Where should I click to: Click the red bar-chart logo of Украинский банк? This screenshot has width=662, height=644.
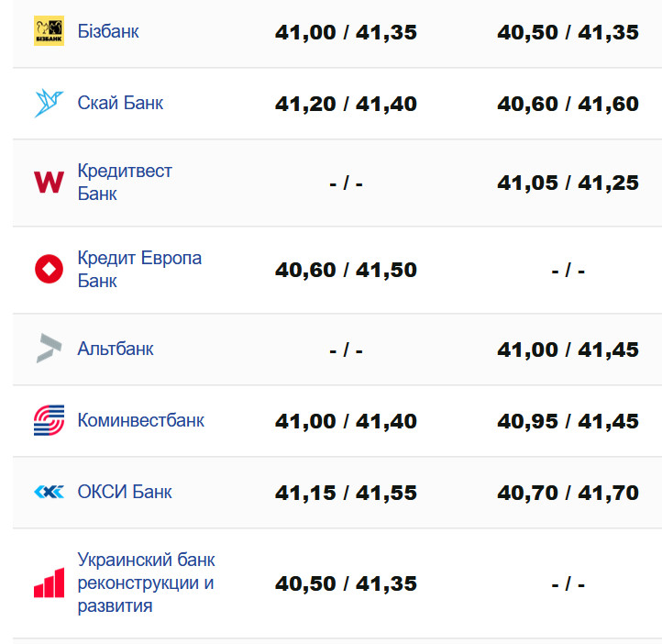(x=49, y=583)
